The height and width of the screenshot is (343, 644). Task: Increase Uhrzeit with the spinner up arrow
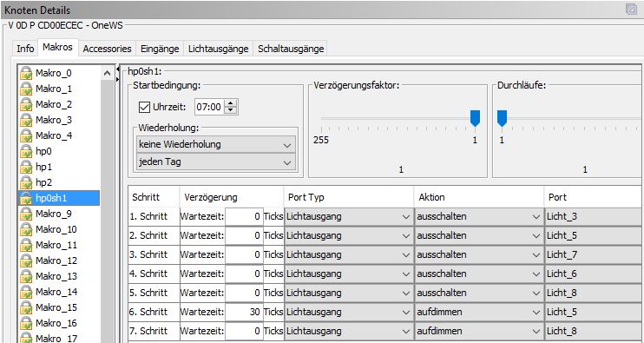231,103
